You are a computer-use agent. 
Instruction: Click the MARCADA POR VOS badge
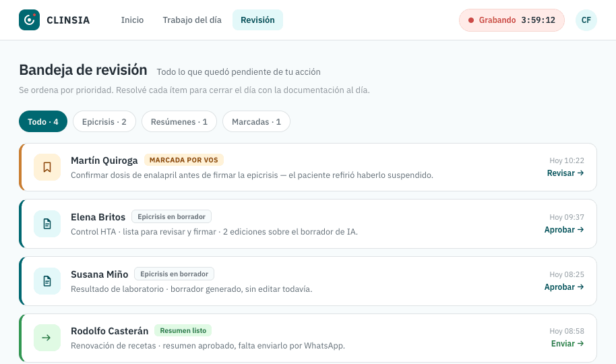coord(184,160)
